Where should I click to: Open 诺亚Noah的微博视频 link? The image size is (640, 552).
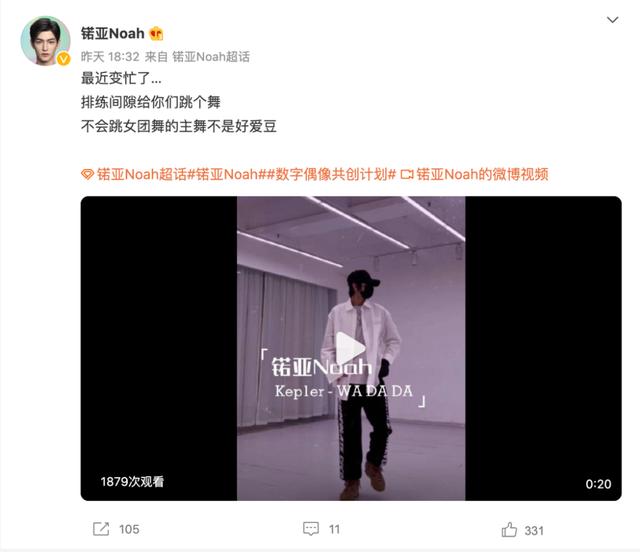482,174
